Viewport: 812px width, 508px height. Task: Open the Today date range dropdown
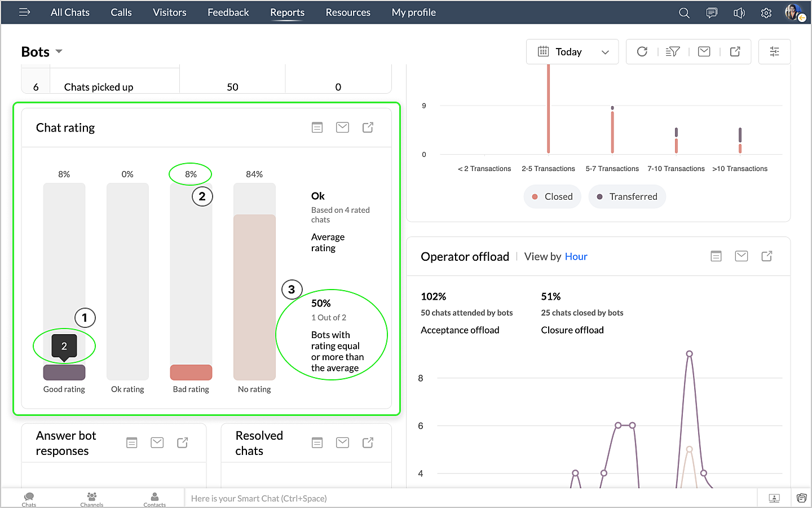pyautogui.click(x=572, y=52)
